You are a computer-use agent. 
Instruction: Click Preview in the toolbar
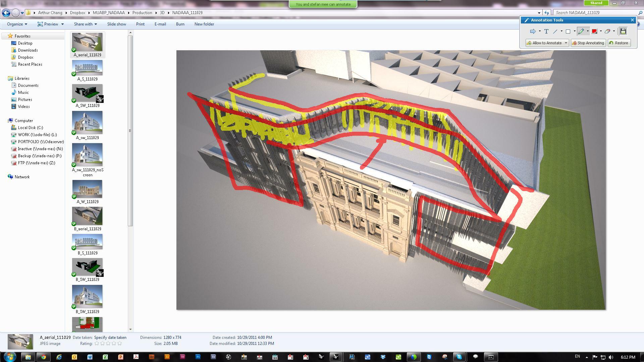(x=48, y=24)
